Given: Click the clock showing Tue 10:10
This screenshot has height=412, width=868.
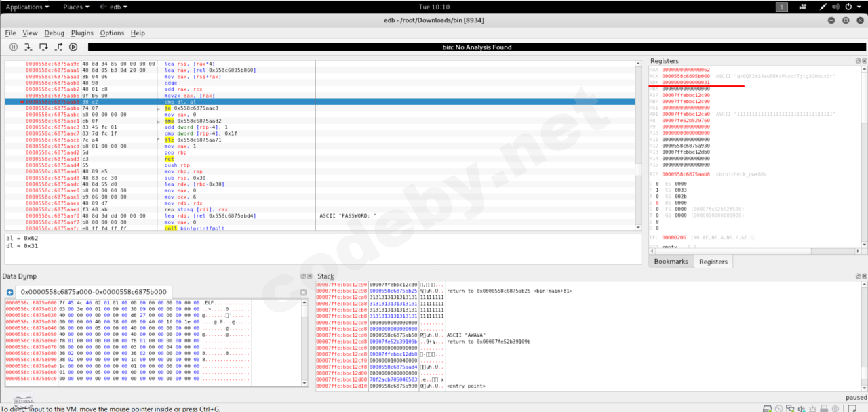Looking at the screenshot, I should pos(434,7).
